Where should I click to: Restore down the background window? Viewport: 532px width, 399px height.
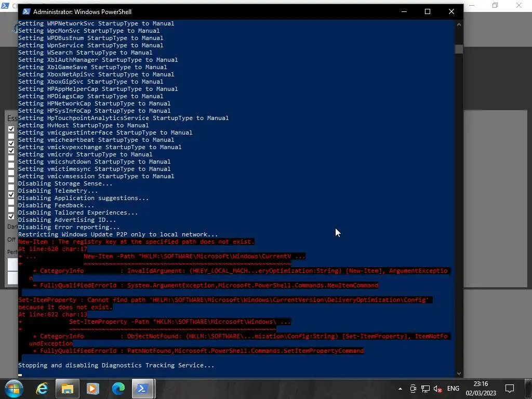point(495,5)
